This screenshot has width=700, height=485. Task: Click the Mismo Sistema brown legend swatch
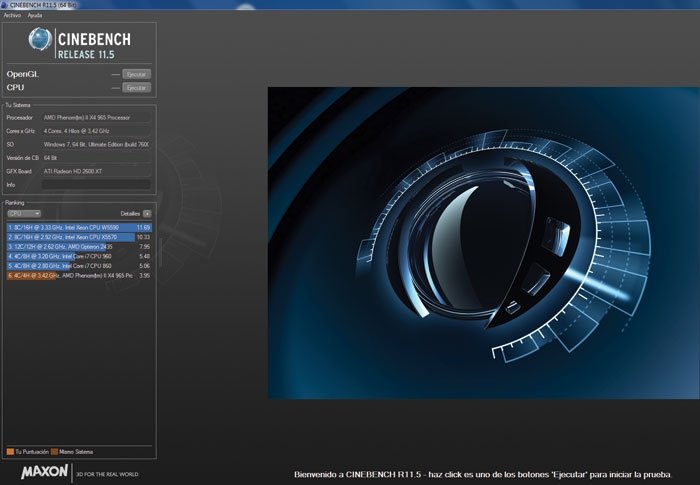(x=54, y=452)
